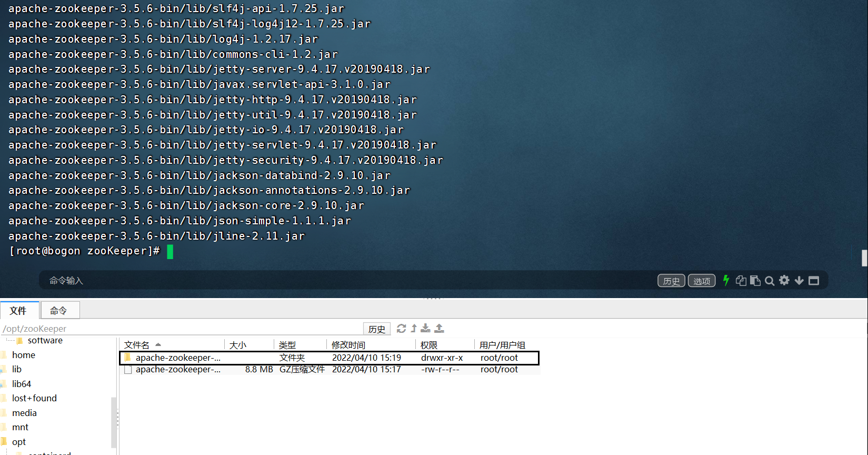
Task: Open terminal search with magnifier icon
Action: 770,281
